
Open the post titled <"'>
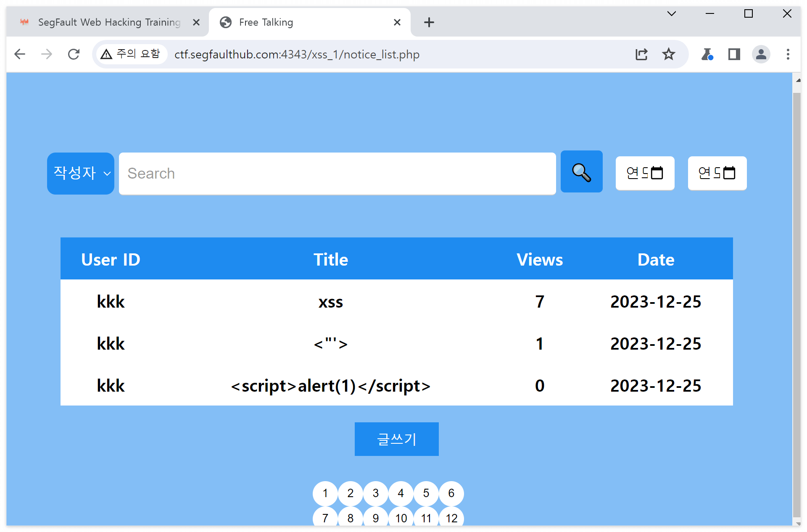pyautogui.click(x=330, y=344)
